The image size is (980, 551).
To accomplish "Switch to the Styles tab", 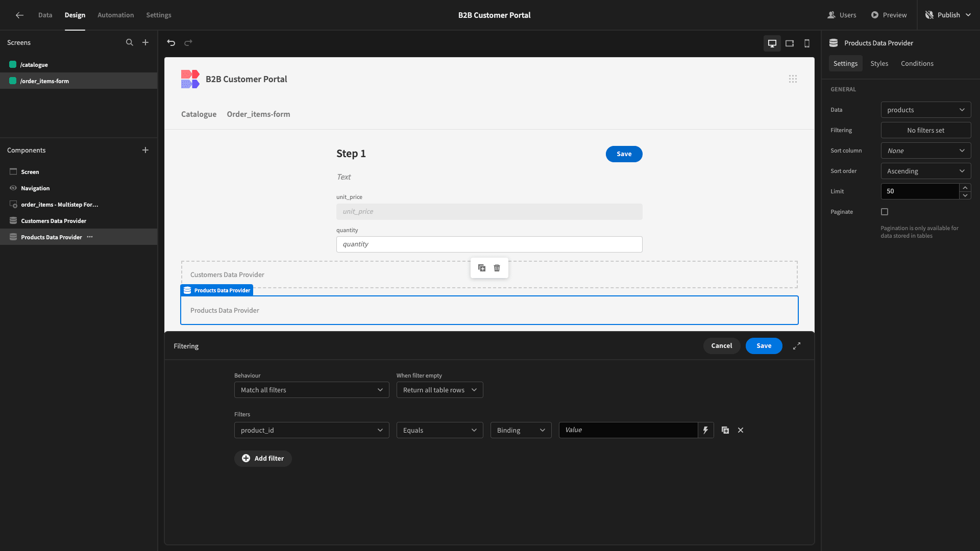I will [x=879, y=63].
